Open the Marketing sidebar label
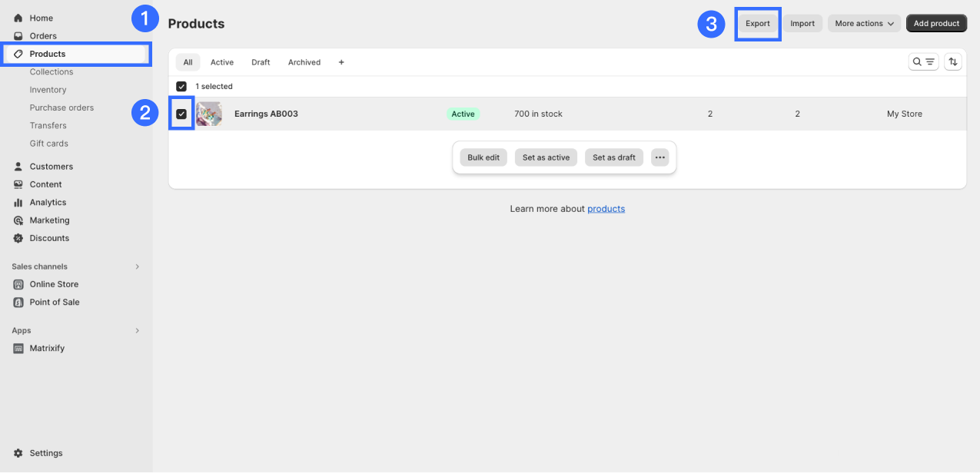The image size is (980, 473). click(x=49, y=220)
